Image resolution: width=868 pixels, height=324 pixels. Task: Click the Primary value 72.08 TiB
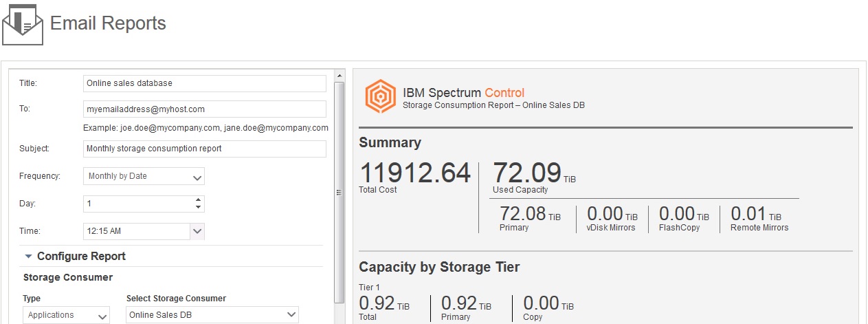pyautogui.click(x=530, y=214)
